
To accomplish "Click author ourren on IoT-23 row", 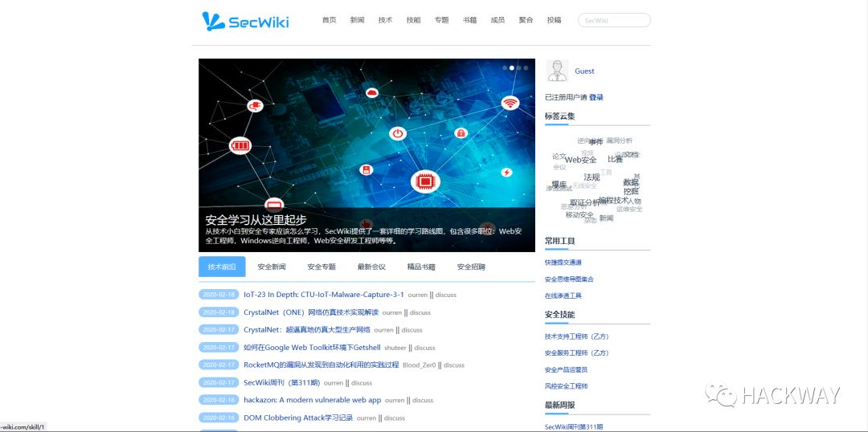I will point(418,295).
